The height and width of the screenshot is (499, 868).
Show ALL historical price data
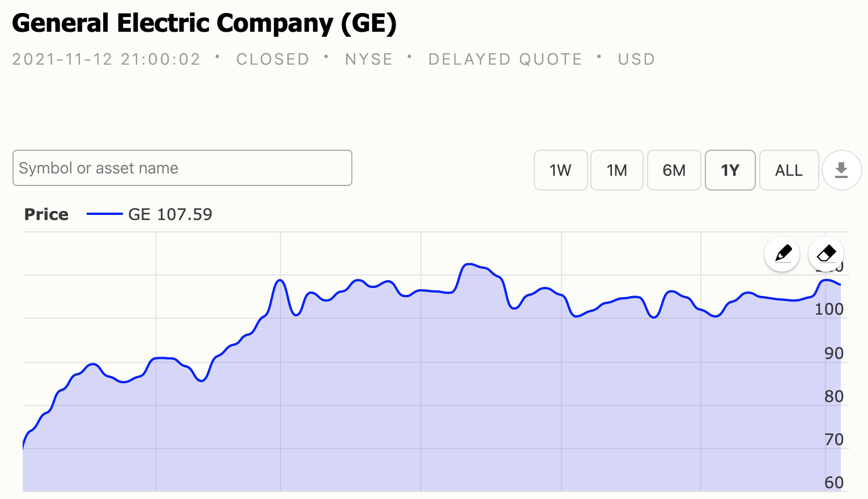click(789, 170)
